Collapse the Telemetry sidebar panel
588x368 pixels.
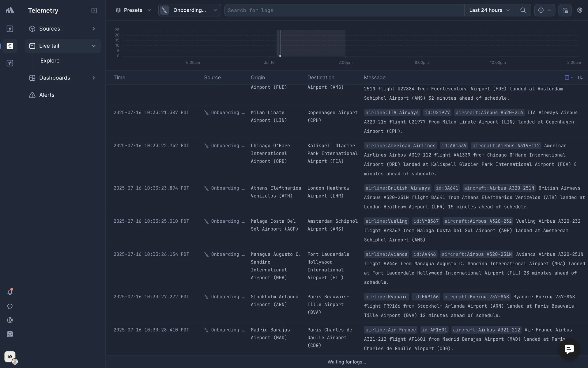94,10
